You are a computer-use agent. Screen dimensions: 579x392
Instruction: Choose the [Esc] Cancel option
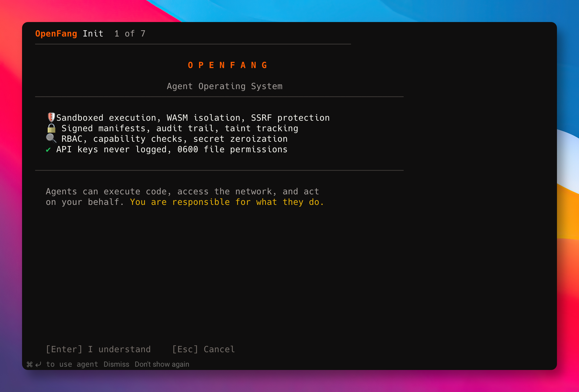pyautogui.click(x=203, y=349)
